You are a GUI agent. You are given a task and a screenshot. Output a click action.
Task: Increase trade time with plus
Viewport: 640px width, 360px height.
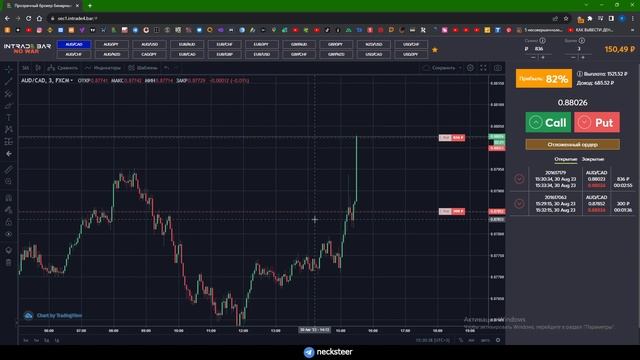pyautogui.click(x=583, y=58)
